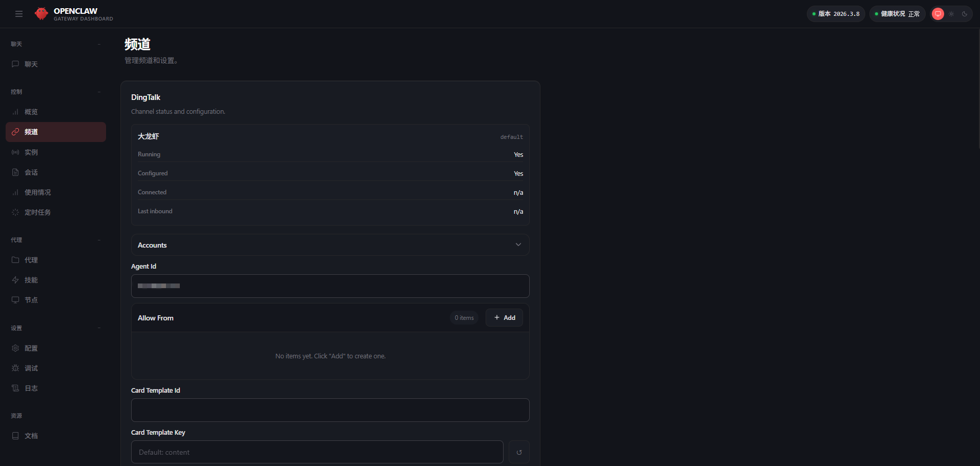Click the 健康状况 正常 status pill

[897, 14]
